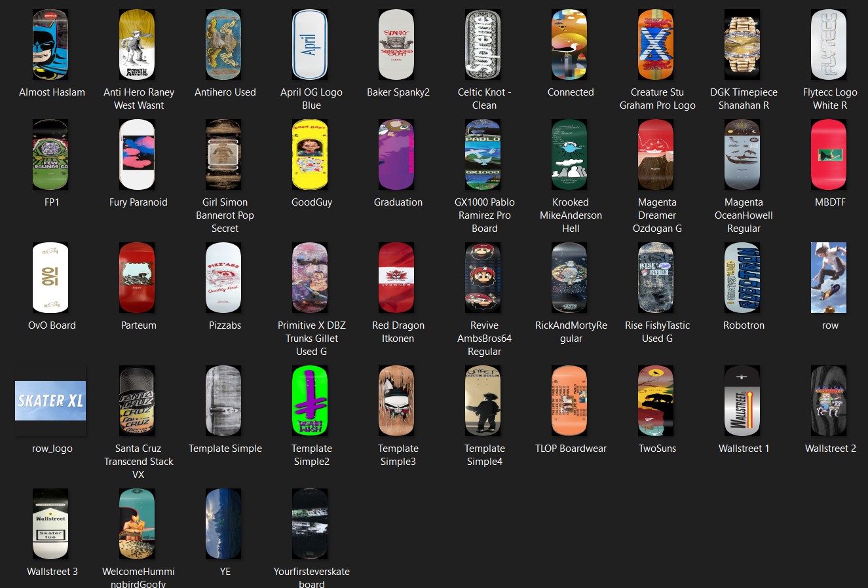Image resolution: width=868 pixels, height=588 pixels.
Task: Click the DGK Timepiece Shanahan R deck
Action: [x=743, y=45]
